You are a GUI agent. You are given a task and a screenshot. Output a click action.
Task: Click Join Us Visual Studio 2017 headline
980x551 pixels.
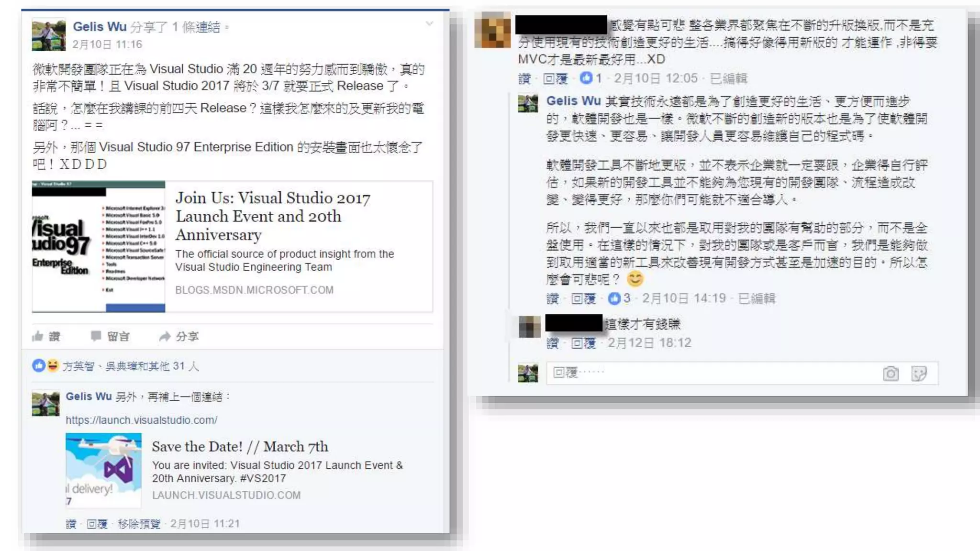point(273,216)
